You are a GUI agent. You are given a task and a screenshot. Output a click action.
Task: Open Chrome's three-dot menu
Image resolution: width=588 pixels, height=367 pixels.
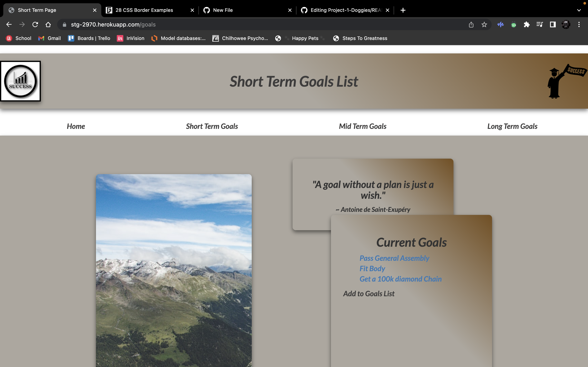pyautogui.click(x=579, y=24)
